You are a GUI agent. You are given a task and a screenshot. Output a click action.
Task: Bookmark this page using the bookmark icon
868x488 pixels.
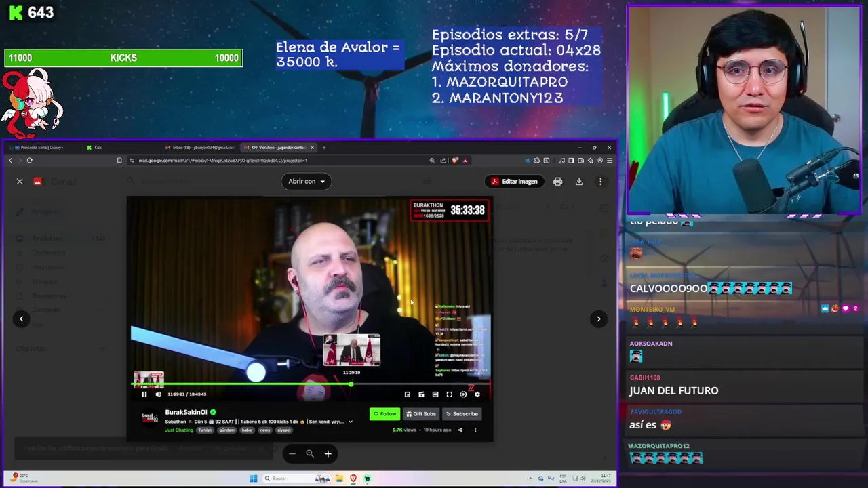(x=119, y=160)
